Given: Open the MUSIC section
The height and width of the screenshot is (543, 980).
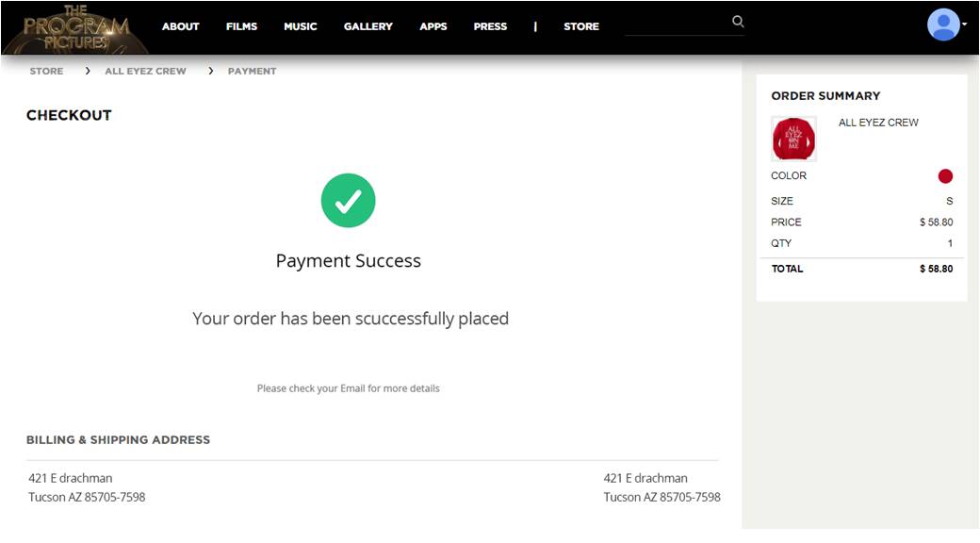Looking at the screenshot, I should click(301, 26).
